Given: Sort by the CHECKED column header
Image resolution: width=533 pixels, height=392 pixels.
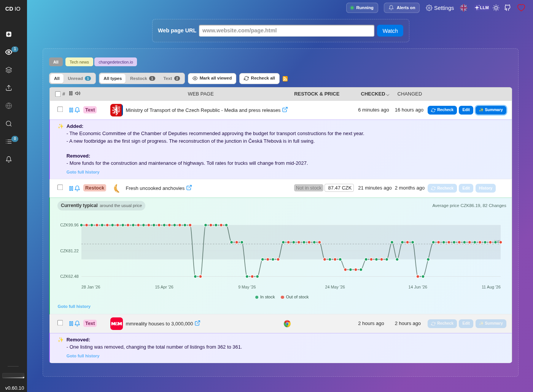Looking at the screenshot, I should coord(375,94).
